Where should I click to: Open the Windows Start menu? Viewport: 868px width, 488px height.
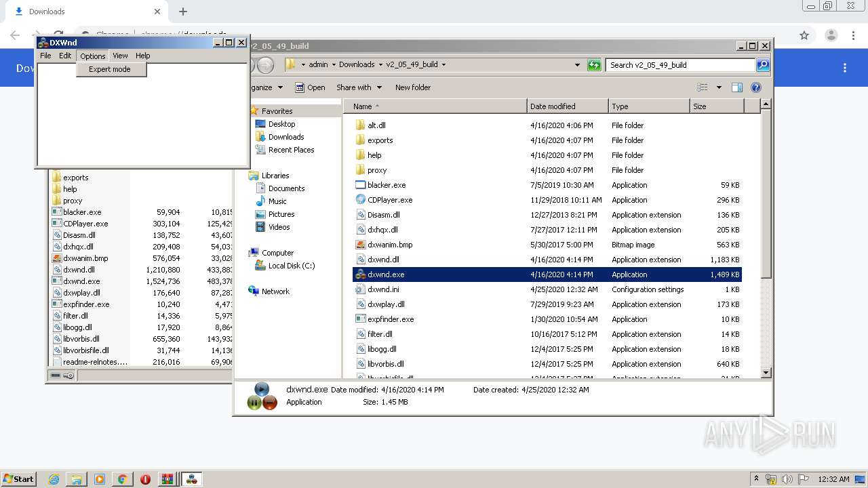[18, 479]
